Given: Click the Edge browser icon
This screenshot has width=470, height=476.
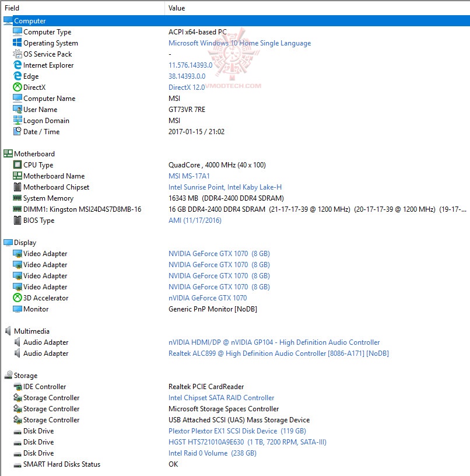Looking at the screenshot, I should click(17, 76).
